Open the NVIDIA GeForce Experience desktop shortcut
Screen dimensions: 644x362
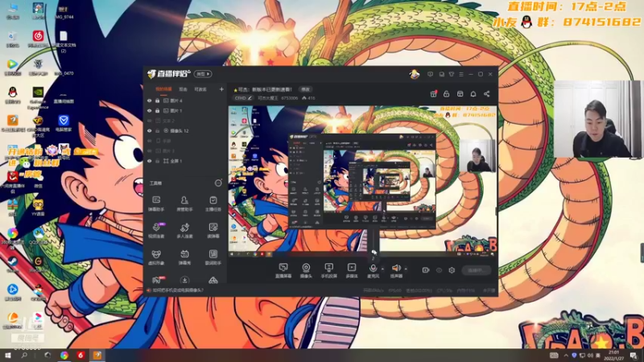pos(38,97)
